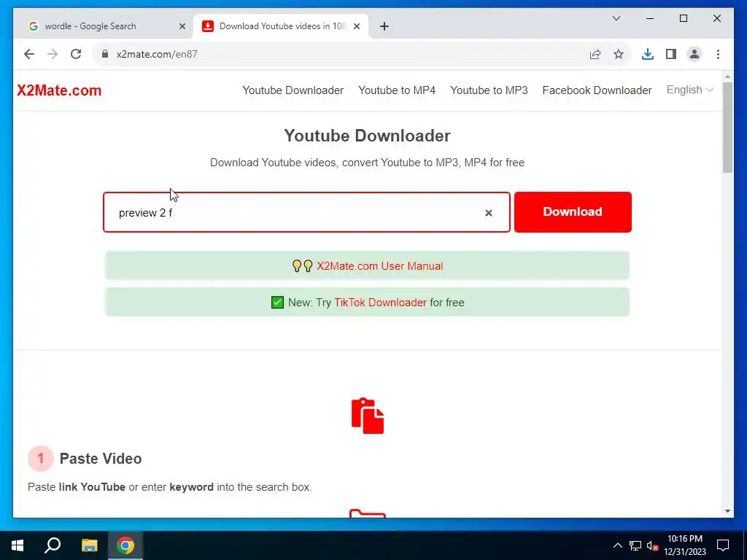Reload the x2mate page
The width and height of the screenshot is (747, 560).
76,54
